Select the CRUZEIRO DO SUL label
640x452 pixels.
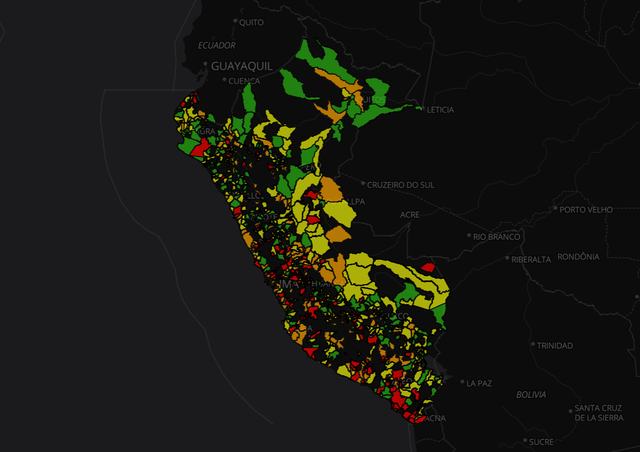point(400,185)
